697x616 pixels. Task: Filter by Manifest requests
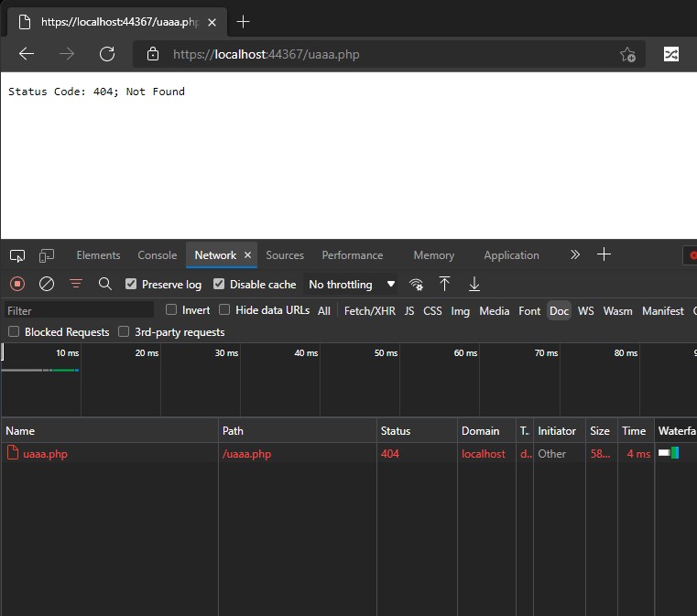pos(663,311)
